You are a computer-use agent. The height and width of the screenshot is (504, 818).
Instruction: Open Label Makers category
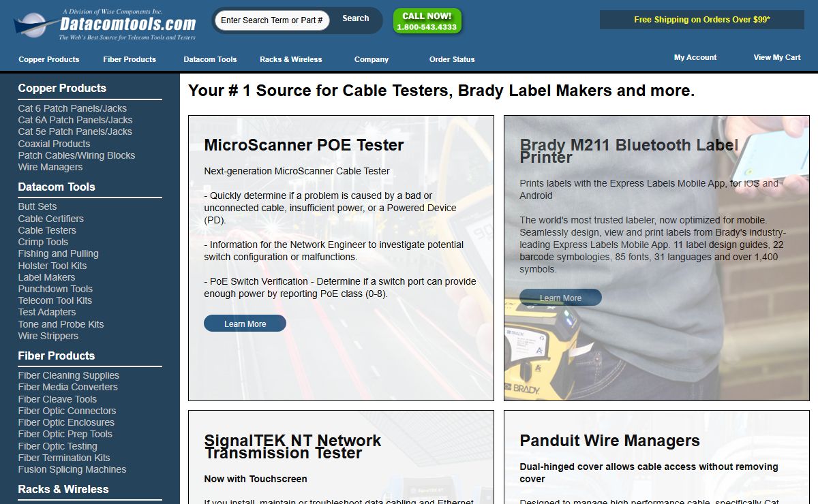click(x=46, y=277)
